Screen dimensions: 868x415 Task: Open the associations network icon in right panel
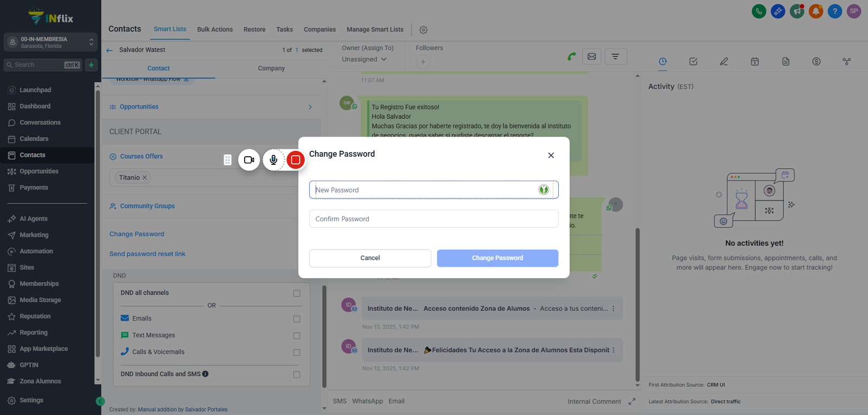coord(847,61)
